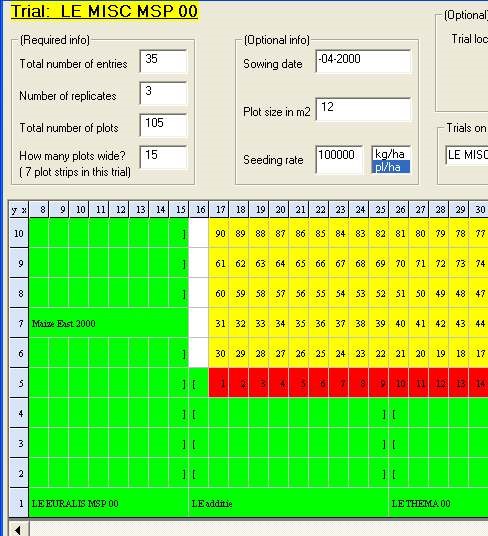Click yellow plot cell 77
The height and width of the screenshot is (536, 488).
(x=479, y=233)
